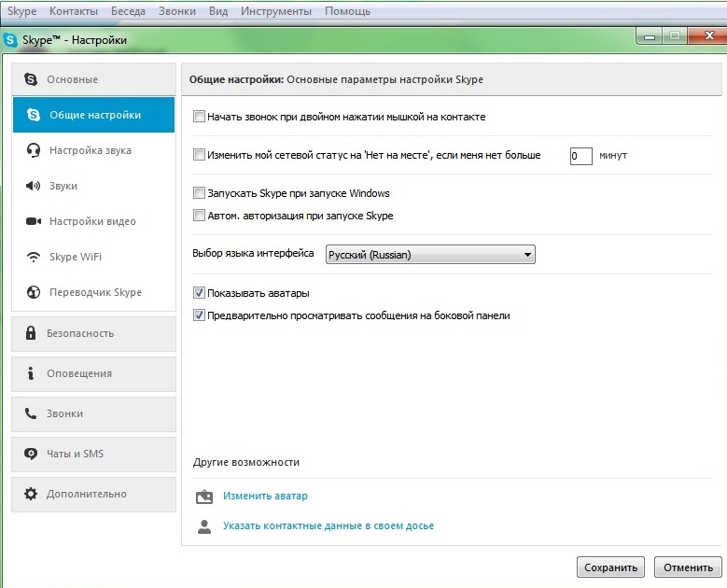Click the Skype icon beside Основные
Viewport: 727px width, 588px height.
tap(31, 79)
